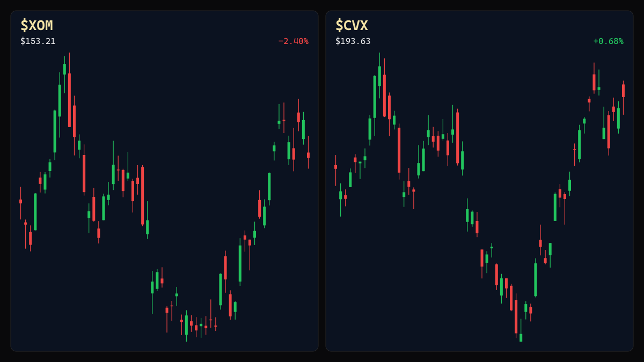Select the tall green candle at CVX's early peak
Screen dimensions: 644x362
[375, 97]
